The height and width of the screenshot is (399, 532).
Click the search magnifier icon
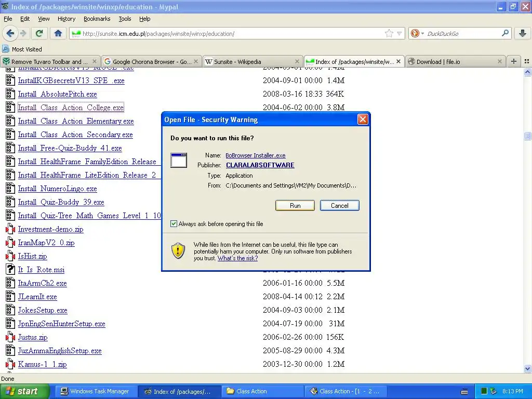505,33
